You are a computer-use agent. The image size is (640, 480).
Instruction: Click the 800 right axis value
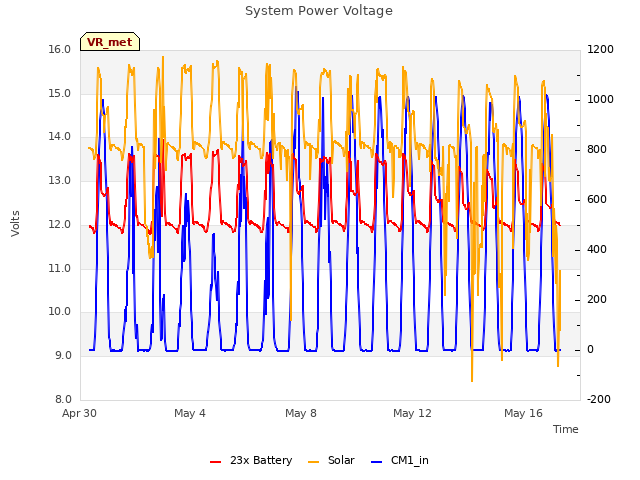coord(597,150)
